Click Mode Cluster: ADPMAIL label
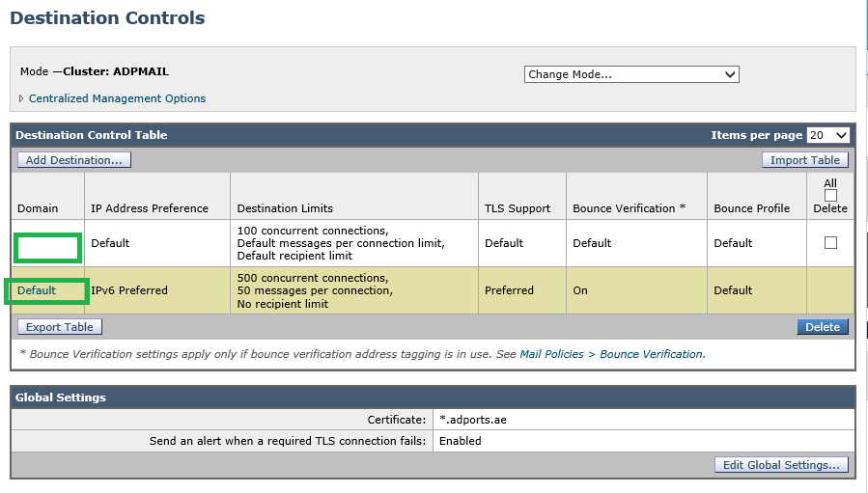868x493 pixels. pyautogui.click(x=95, y=71)
